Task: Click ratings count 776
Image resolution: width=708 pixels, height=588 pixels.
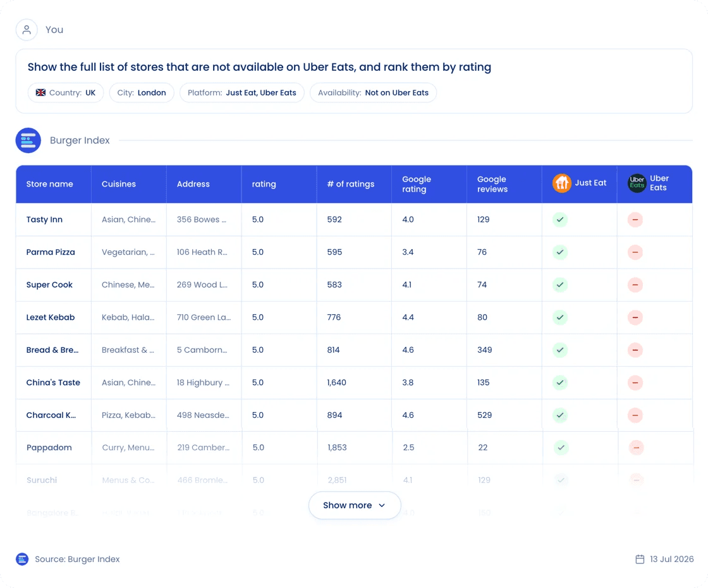Action: 334,317
